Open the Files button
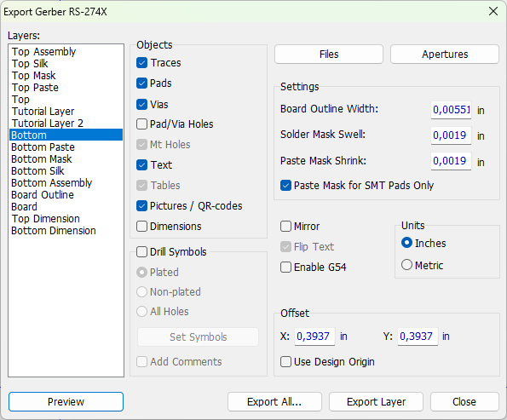Screen dimensions: 507x420 click(x=329, y=54)
